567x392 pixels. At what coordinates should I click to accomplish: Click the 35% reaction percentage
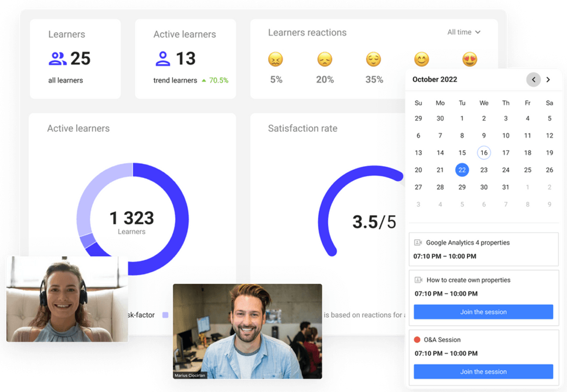(x=374, y=80)
